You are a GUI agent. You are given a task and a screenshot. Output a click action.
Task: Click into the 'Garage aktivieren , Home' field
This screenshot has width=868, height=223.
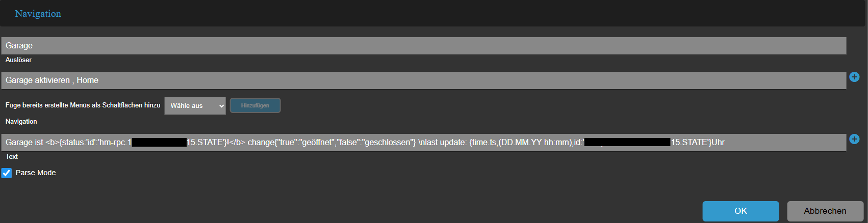(x=423, y=80)
